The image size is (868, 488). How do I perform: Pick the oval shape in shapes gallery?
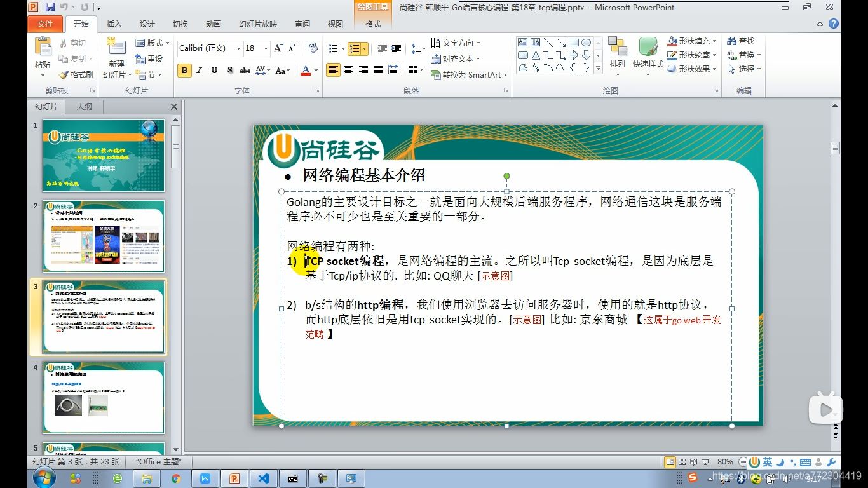point(586,43)
